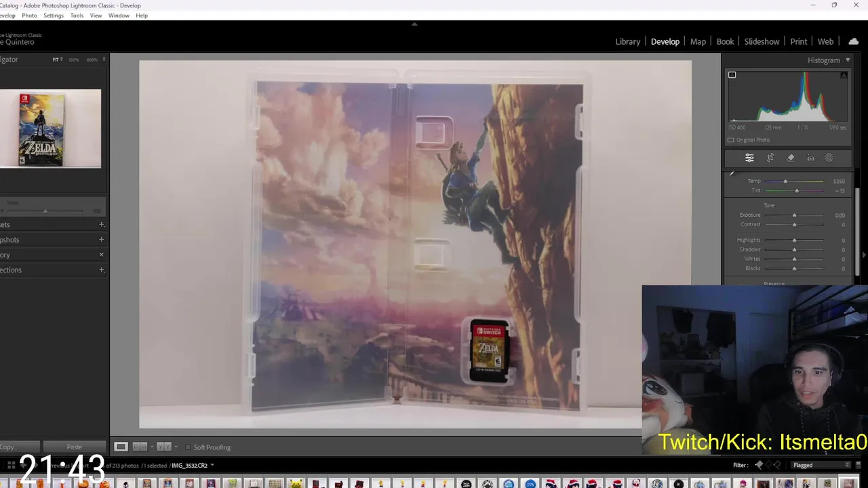The width and height of the screenshot is (868, 488).
Task: Toggle top panel with triangle handle
Action: (414, 24)
